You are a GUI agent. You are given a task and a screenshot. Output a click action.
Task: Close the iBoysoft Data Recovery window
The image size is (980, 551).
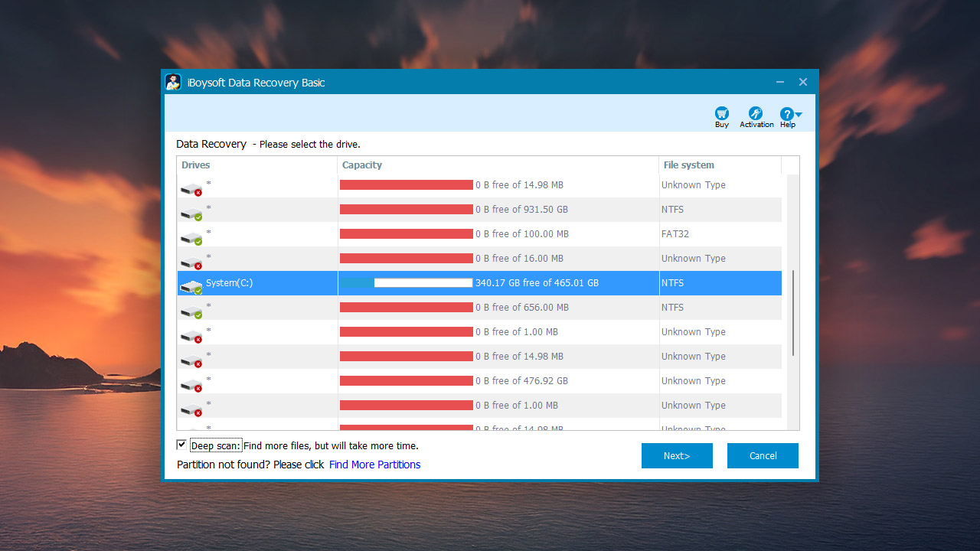pyautogui.click(x=803, y=82)
